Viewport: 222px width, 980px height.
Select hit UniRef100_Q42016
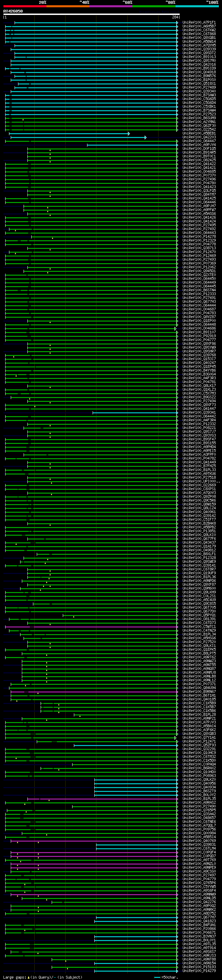199,64
